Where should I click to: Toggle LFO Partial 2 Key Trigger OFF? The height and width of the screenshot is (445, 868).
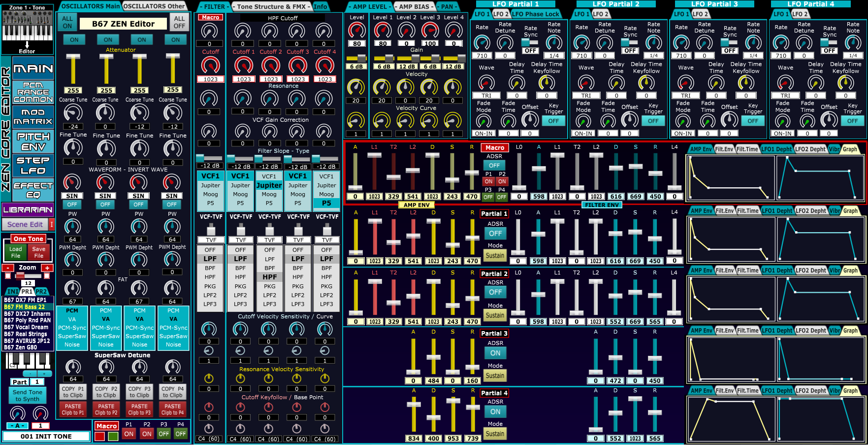click(653, 121)
